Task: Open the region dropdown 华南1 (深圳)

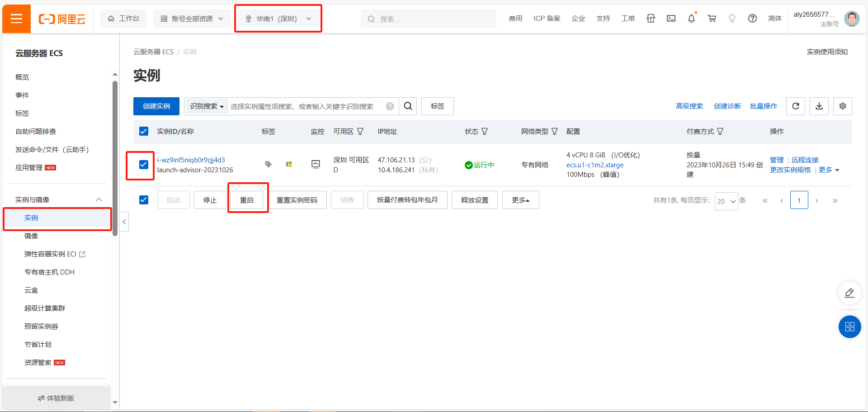Action: [278, 19]
